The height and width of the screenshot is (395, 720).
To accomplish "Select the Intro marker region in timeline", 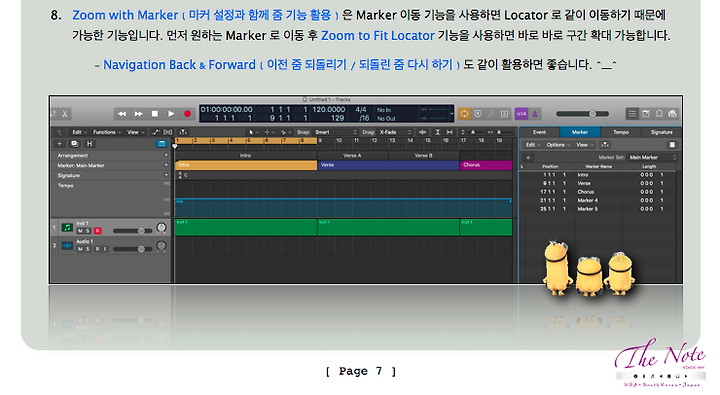I will (x=246, y=165).
